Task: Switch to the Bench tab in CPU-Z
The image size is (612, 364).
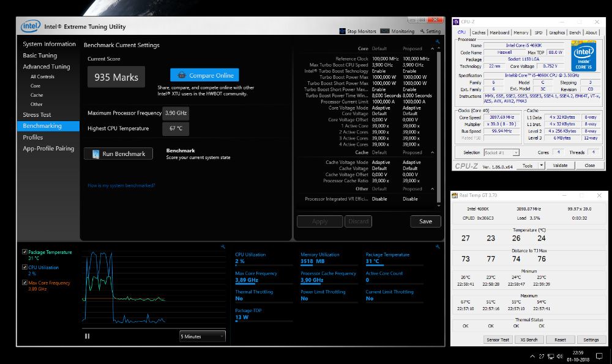Action: pyautogui.click(x=575, y=33)
